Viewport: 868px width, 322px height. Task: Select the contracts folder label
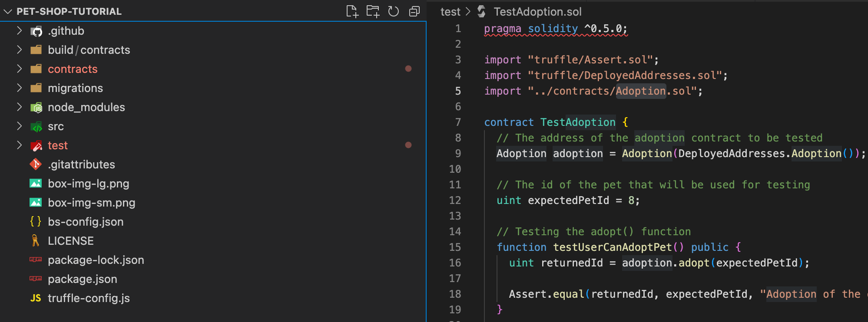[x=73, y=69]
